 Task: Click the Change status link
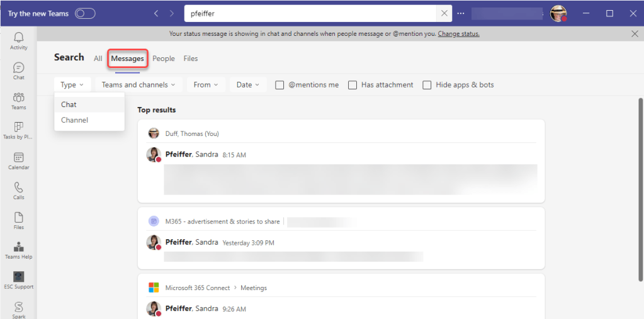coord(458,34)
